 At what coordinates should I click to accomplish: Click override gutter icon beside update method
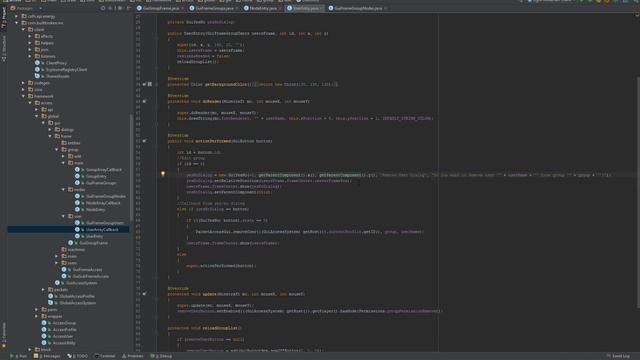(x=144, y=293)
